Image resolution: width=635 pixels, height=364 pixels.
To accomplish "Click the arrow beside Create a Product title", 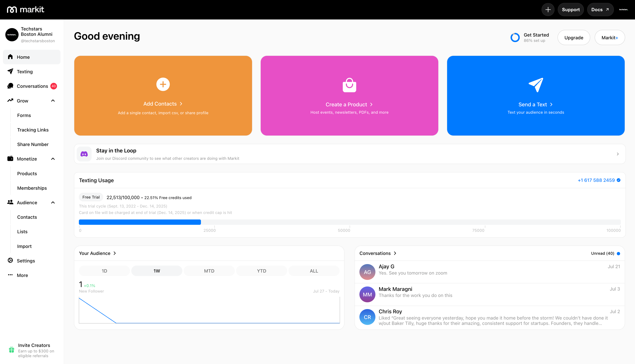I will (371, 104).
